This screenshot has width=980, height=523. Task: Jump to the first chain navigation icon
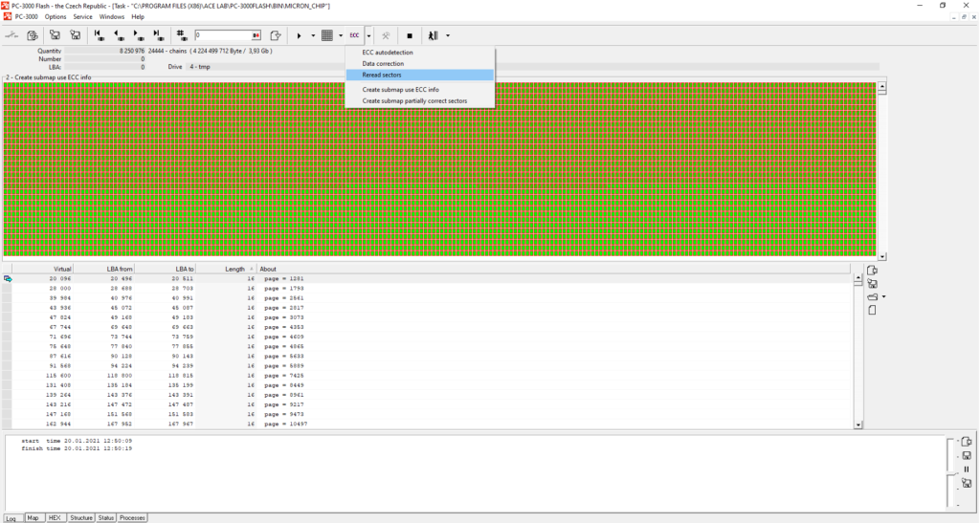pos(99,35)
